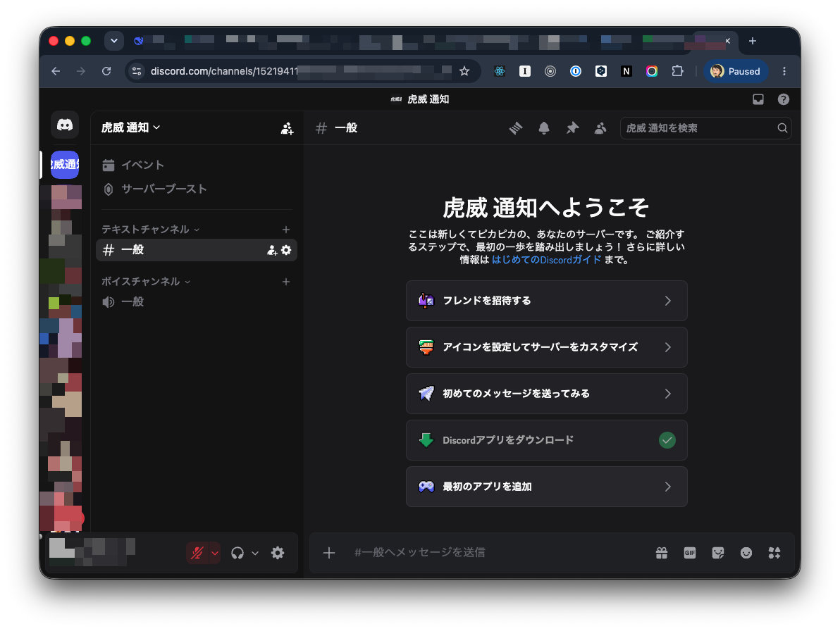
Task: Click invite icon on the 一般 text channel
Action: pyautogui.click(x=272, y=250)
